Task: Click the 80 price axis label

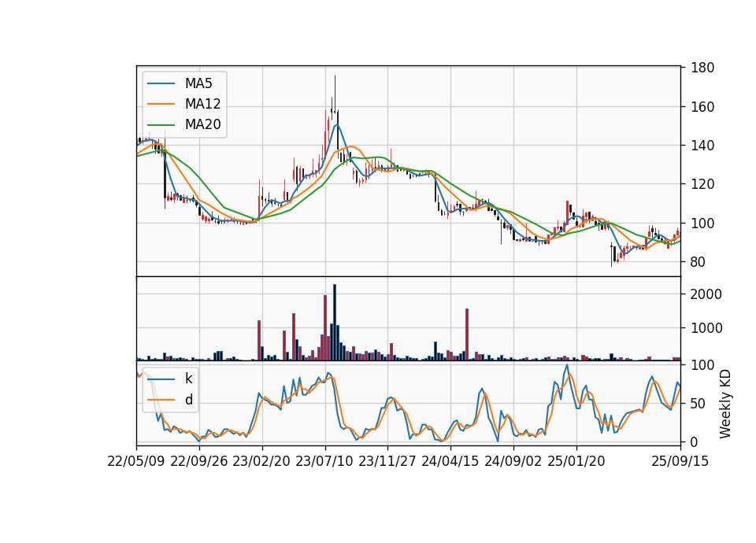Action: coord(698,262)
